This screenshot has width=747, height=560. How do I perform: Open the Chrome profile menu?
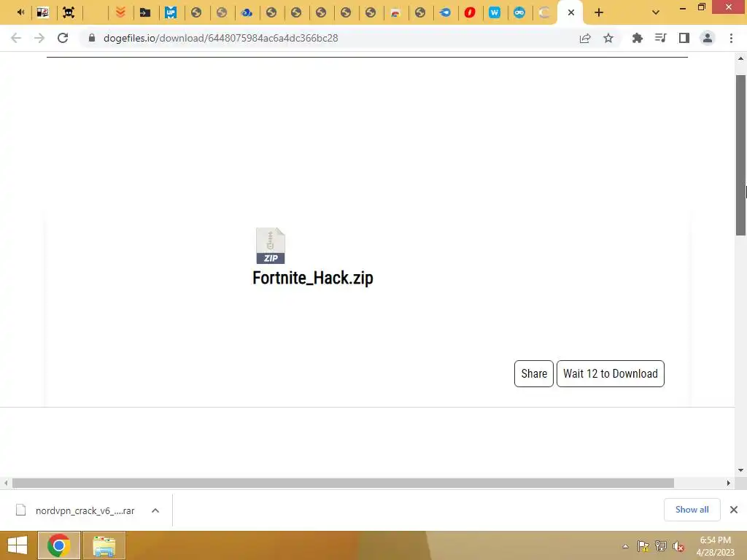[x=708, y=38]
